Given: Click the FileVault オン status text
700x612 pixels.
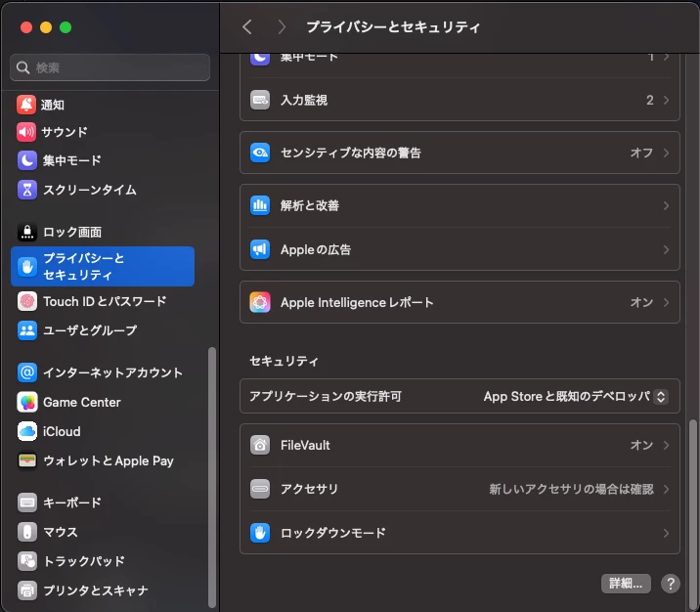Looking at the screenshot, I should point(641,445).
